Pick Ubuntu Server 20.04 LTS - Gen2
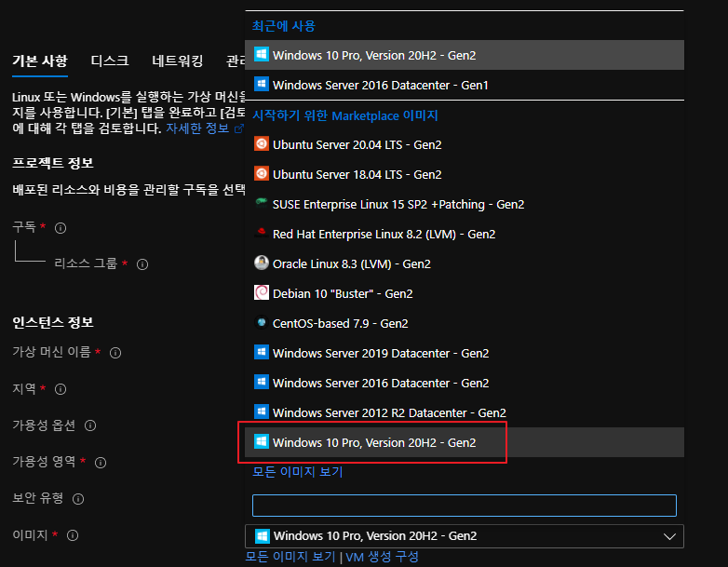This screenshot has height=567, width=728. click(465, 145)
